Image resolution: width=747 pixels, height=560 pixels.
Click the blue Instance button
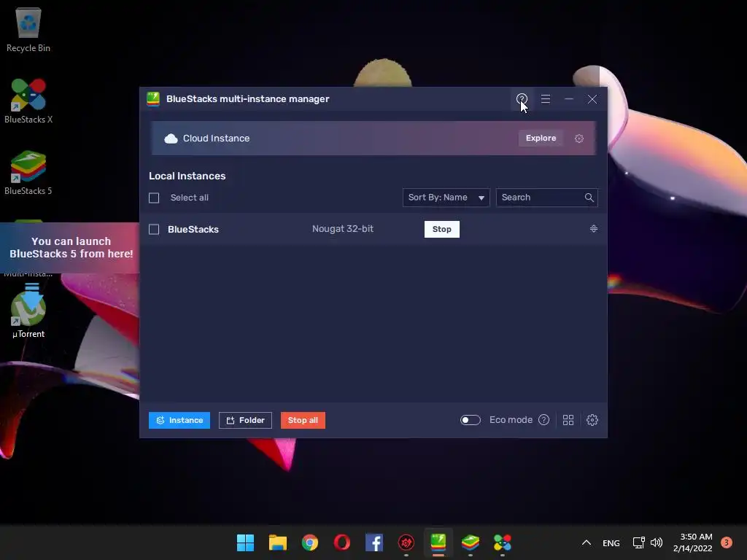(x=179, y=420)
